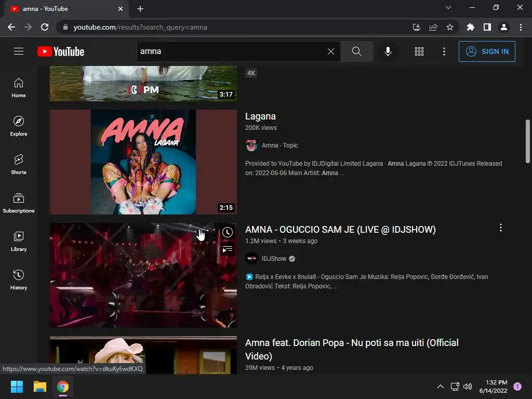Image resolution: width=532 pixels, height=399 pixels.
Task: Click the IDJShow channel avatar
Action: tap(251, 259)
